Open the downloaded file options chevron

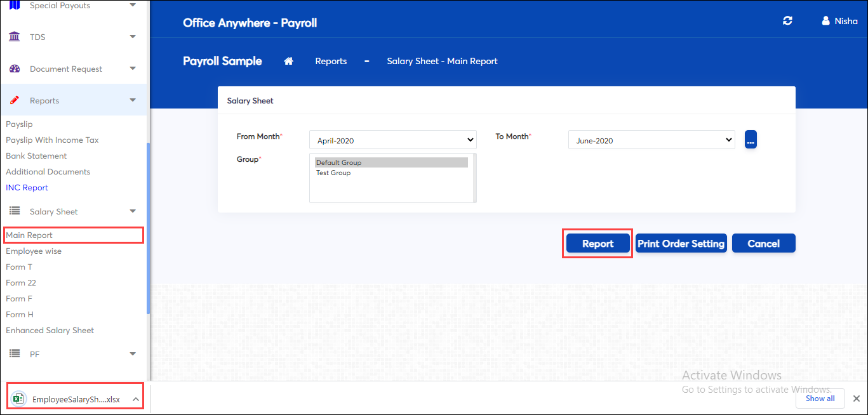[135, 399]
